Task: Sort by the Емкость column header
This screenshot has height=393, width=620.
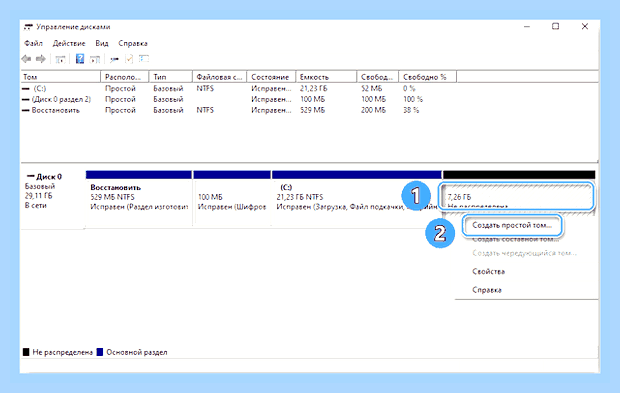Action: tap(326, 77)
